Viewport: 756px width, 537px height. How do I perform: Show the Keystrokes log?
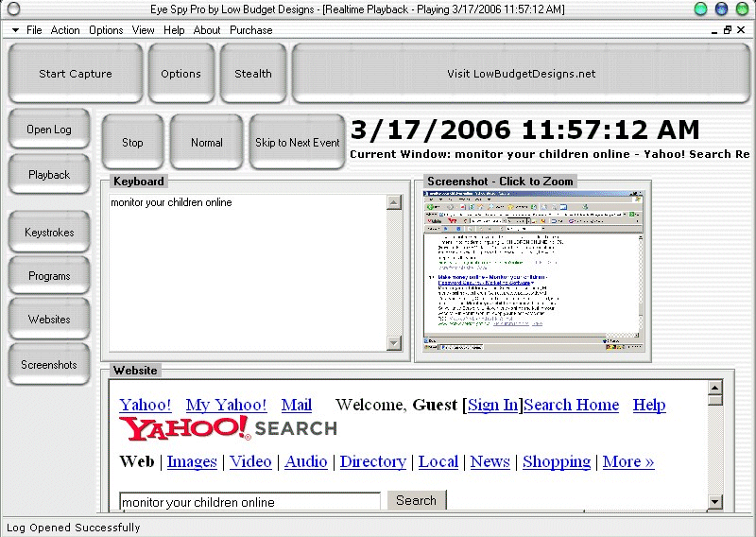(x=49, y=232)
